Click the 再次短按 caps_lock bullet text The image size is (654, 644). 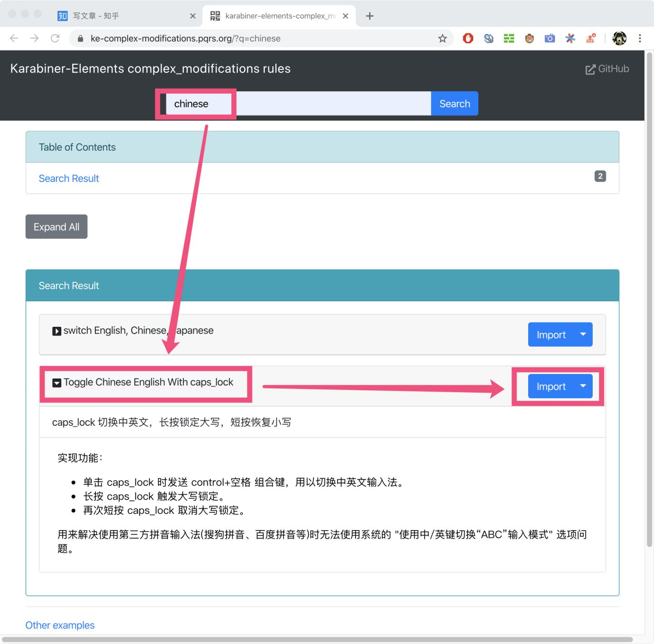tap(166, 510)
